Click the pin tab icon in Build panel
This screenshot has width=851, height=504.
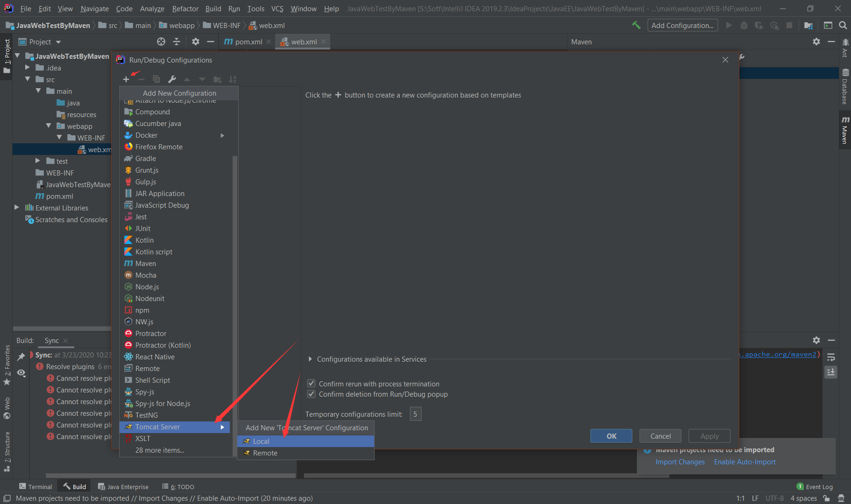pyautogui.click(x=21, y=357)
